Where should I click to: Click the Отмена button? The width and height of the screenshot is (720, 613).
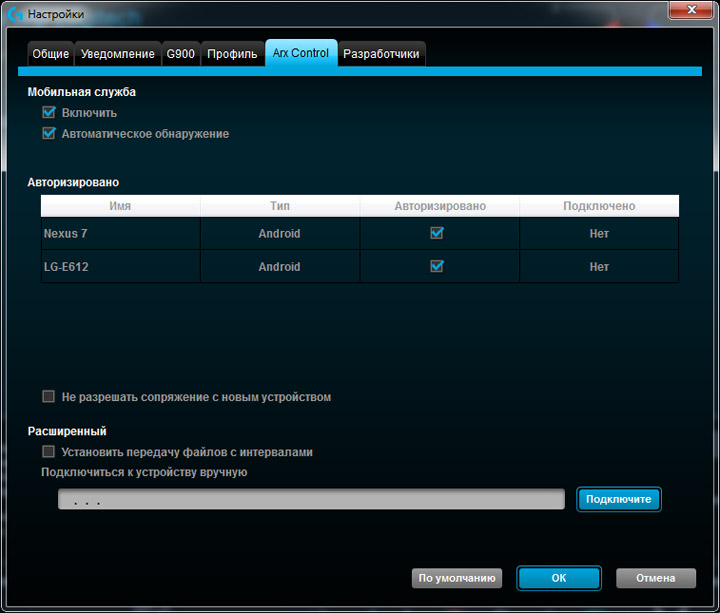click(656, 578)
